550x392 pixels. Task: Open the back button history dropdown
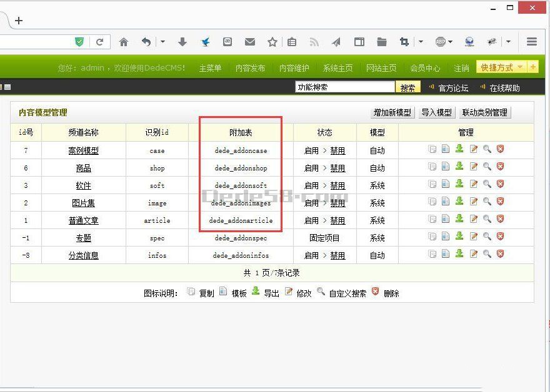tap(164, 42)
